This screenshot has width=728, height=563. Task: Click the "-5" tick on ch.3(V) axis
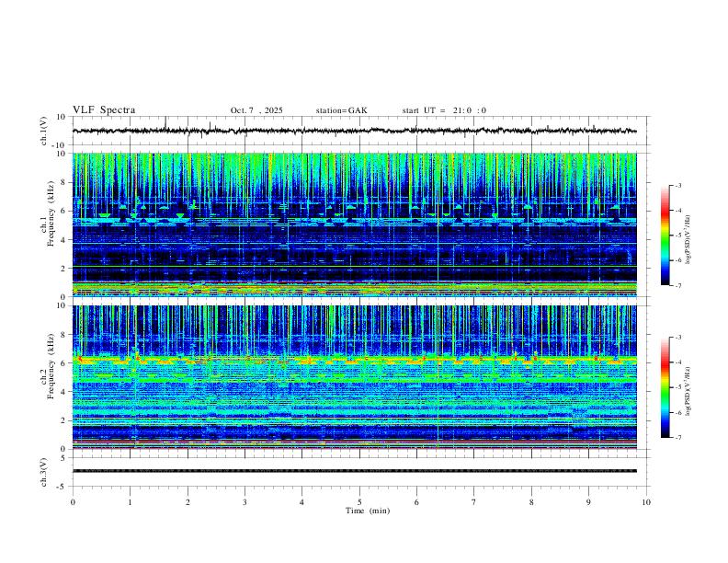tap(63, 487)
